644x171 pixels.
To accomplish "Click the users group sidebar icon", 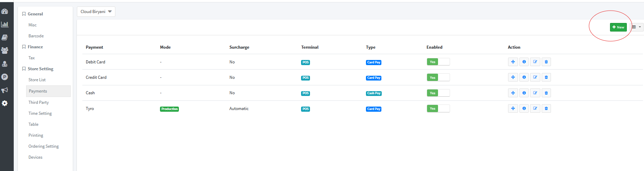I will tap(5, 50).
